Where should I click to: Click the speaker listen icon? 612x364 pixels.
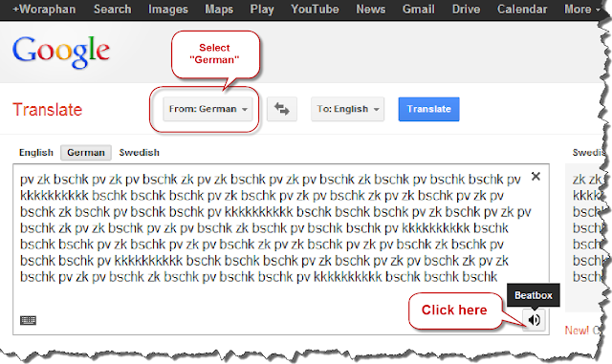click(x=534, y=320)
